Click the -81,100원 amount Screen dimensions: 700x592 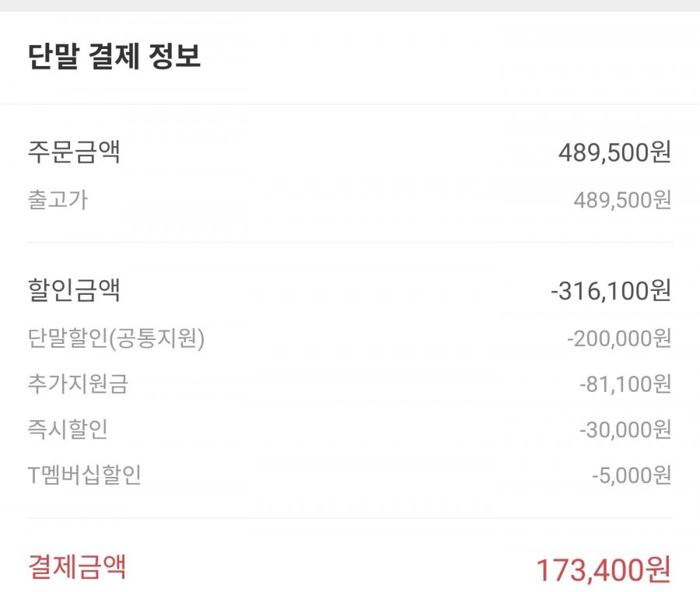[625, 384]
